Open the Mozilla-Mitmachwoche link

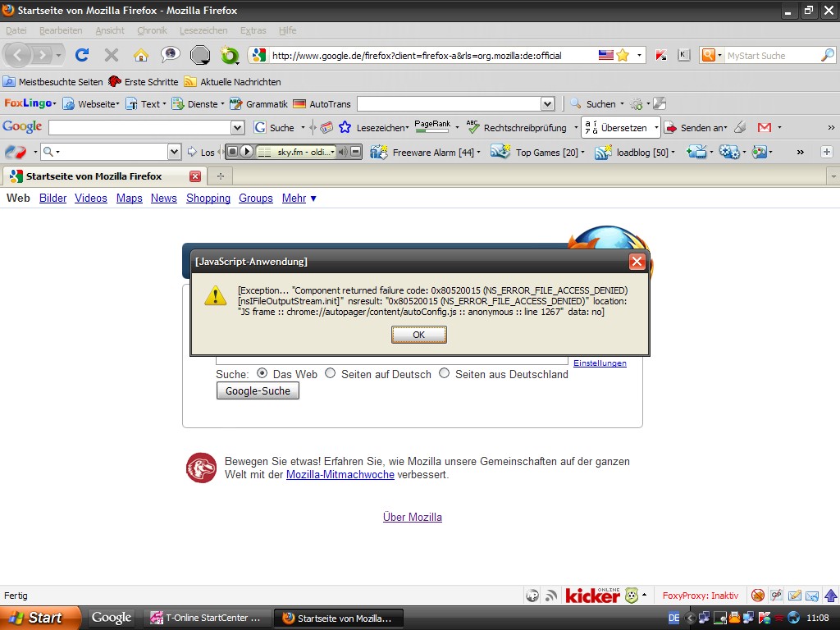[x=340, y=475]
